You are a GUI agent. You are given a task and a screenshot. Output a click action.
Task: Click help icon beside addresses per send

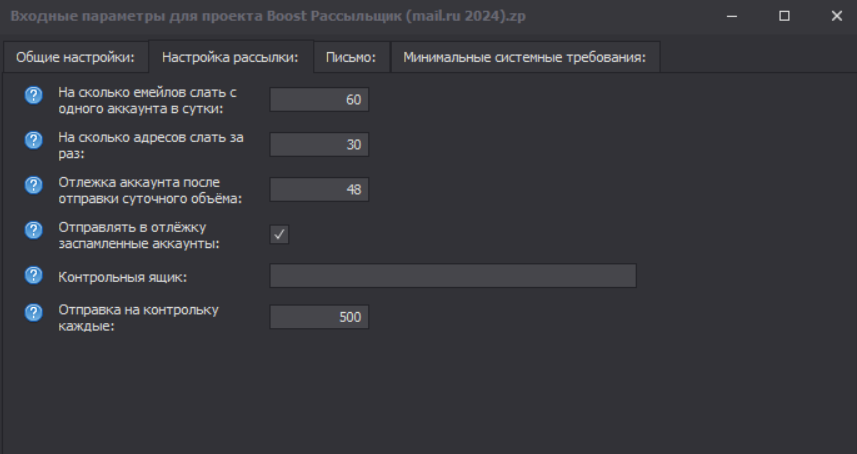[x=33, y=140]
